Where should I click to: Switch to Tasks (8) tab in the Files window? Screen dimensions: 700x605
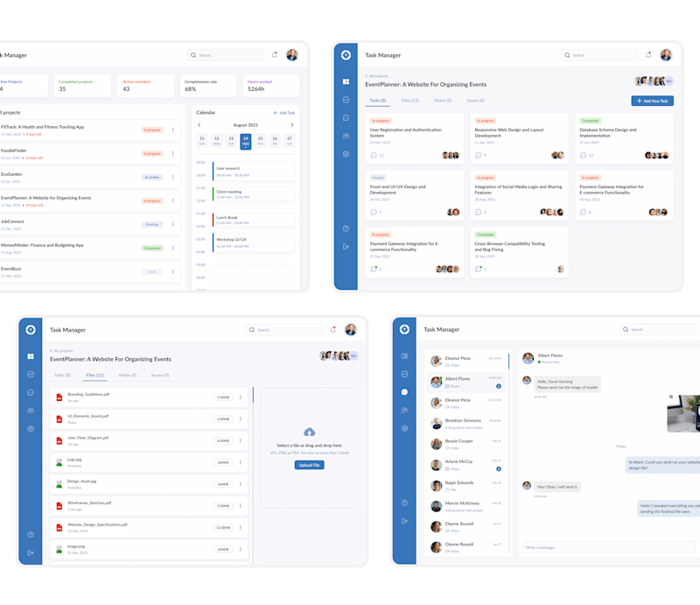(62, 376)
